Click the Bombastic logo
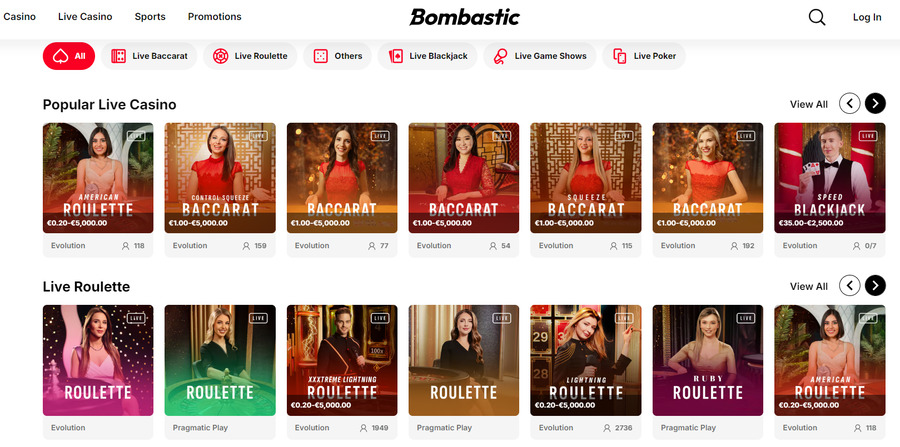The width and height of the screenshot is (900, 447). click(x=464, y=17)
